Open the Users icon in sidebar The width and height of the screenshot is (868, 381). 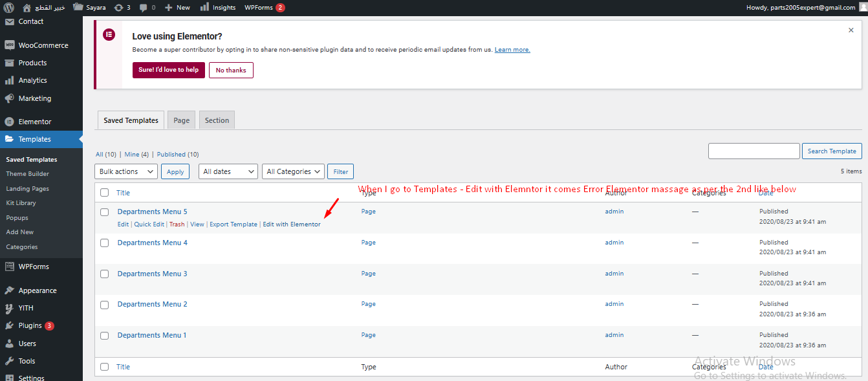click(x=9, y=343)
